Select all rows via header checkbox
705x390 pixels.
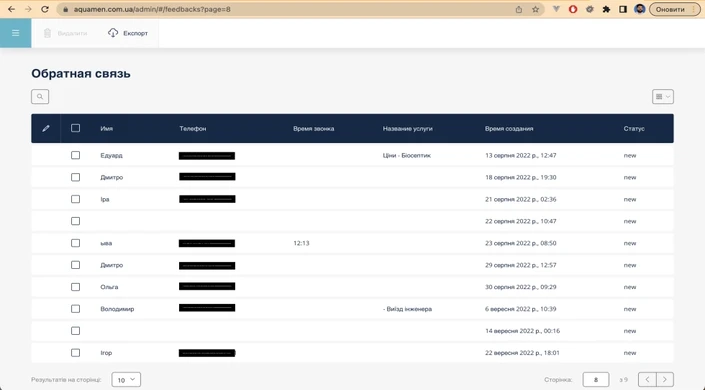pos(76,128)
